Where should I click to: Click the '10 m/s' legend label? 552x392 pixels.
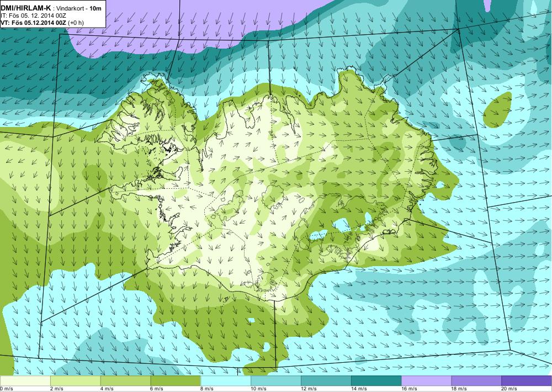(x=259, y=389)
